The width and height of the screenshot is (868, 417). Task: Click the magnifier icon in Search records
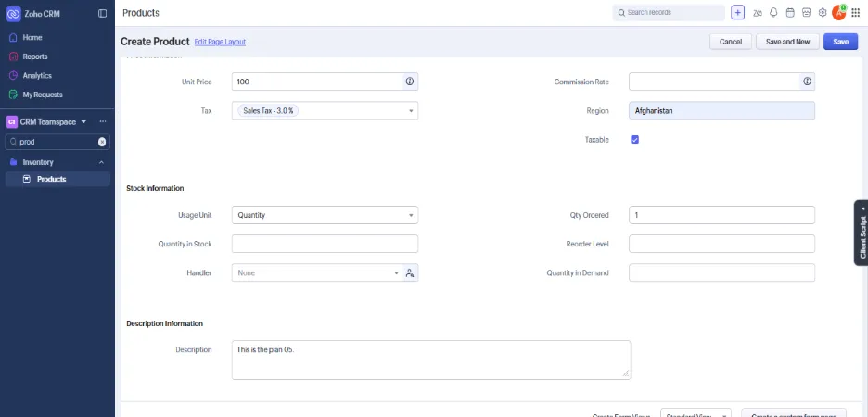point(621,13)
